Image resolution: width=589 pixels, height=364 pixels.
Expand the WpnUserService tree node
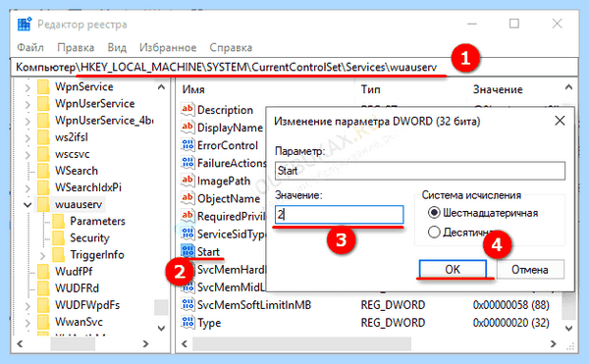tap(27, 104)
